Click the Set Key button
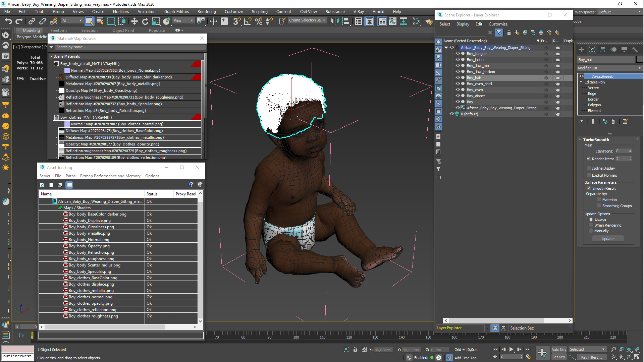Viewport: 644px width, 362px height. pyautogui.click(x=559, y=357)
